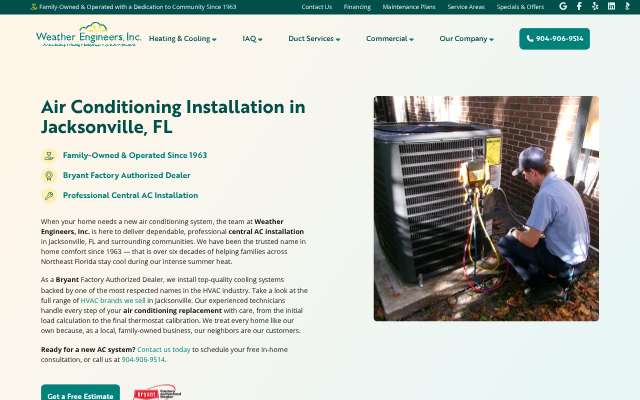Click the top banner Family-Owned & Operated text
This screenshot has width=640, height=400.
138,7
